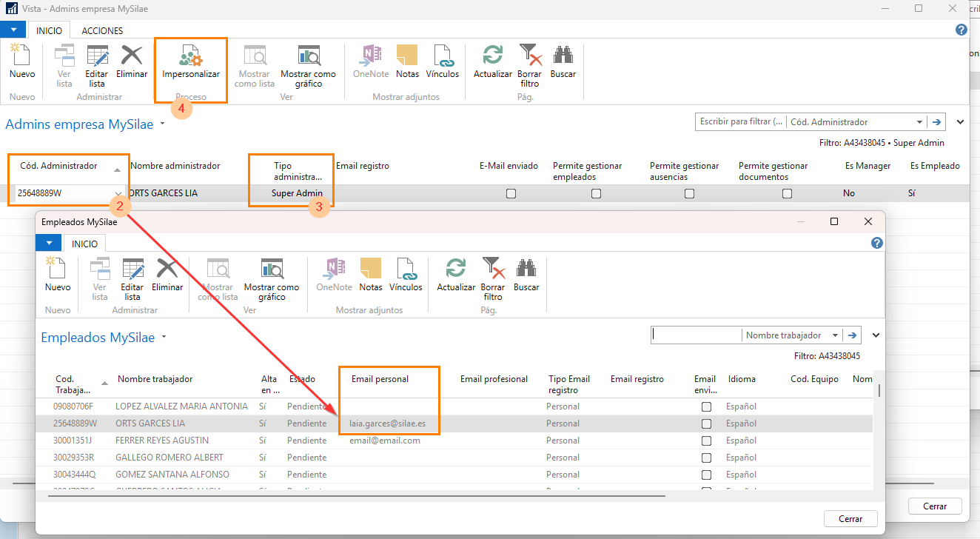Toggle the E-Mail enviado checkbox for ORTS GARCES
Screen dimensions: 980x539
point(511,193)
